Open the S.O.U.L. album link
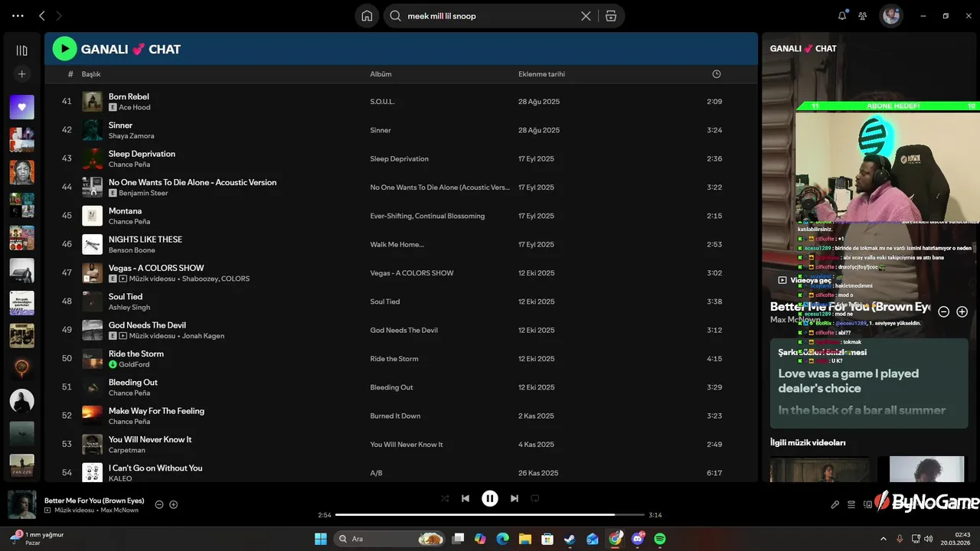This screenshot has width=980, height=551. 382,102
